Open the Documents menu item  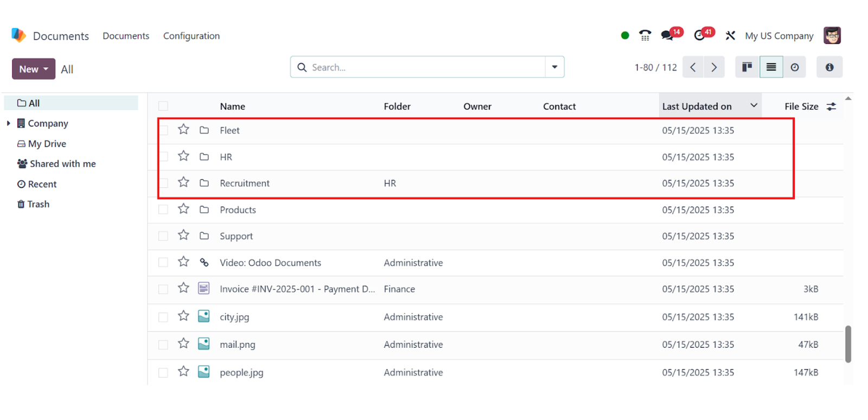coord(126,36)
